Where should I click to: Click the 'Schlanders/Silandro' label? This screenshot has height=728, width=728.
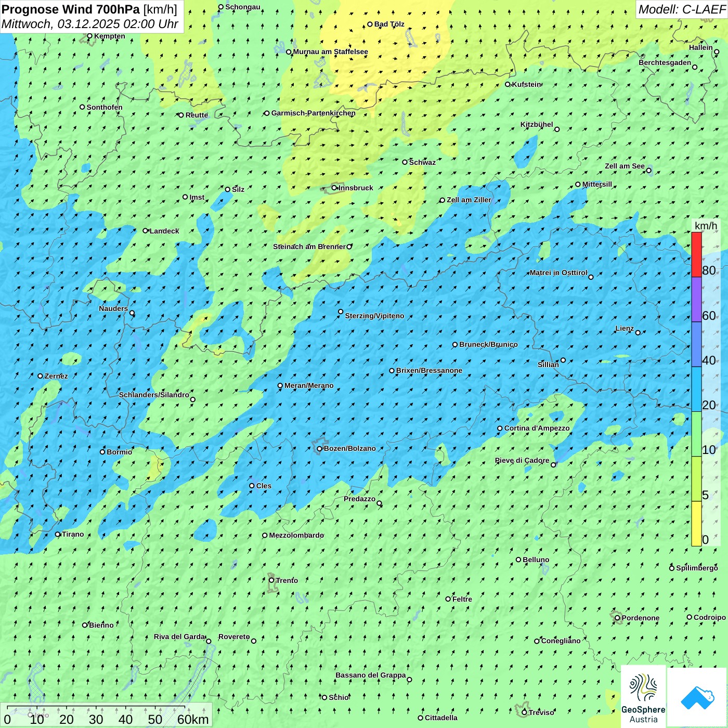[x=154, y=395]
